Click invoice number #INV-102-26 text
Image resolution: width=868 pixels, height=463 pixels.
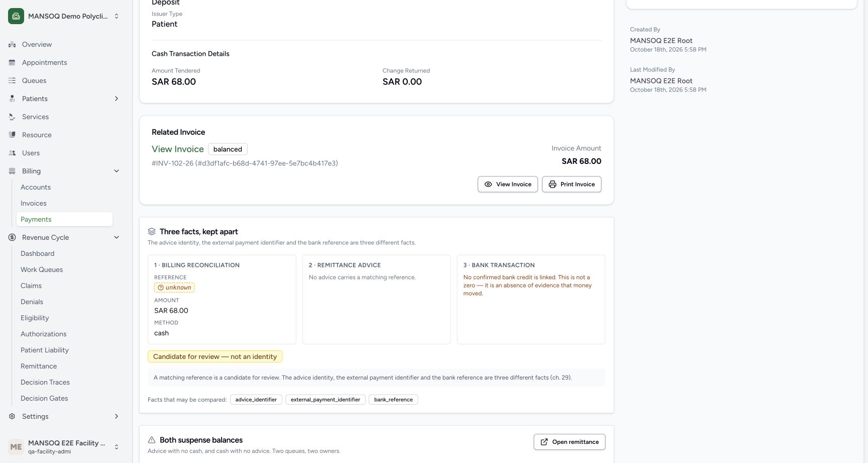pos(245,163)
